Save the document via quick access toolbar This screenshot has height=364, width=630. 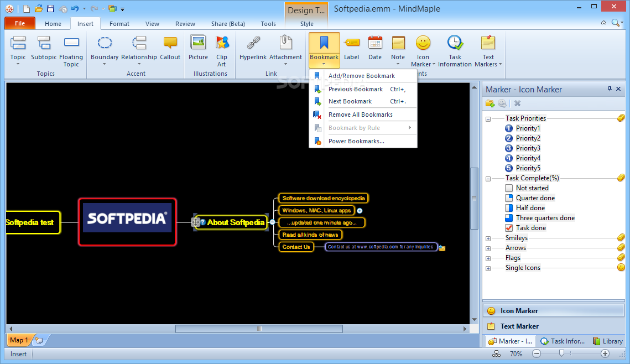[x=51, y=9]
